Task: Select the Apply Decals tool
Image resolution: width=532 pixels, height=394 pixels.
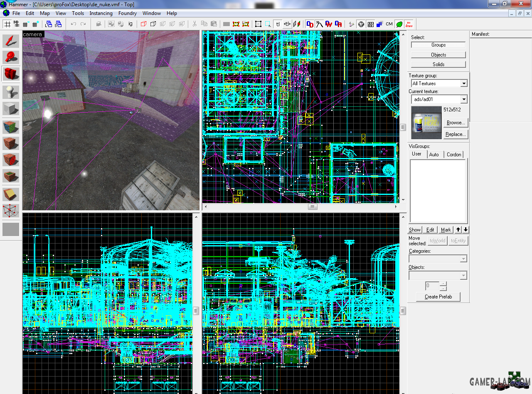Action: 11,160
